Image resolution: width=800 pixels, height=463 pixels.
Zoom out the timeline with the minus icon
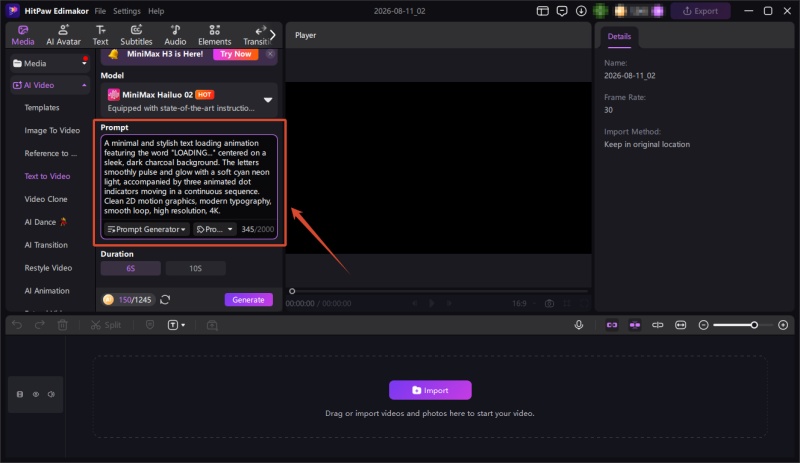coord(703,325)
